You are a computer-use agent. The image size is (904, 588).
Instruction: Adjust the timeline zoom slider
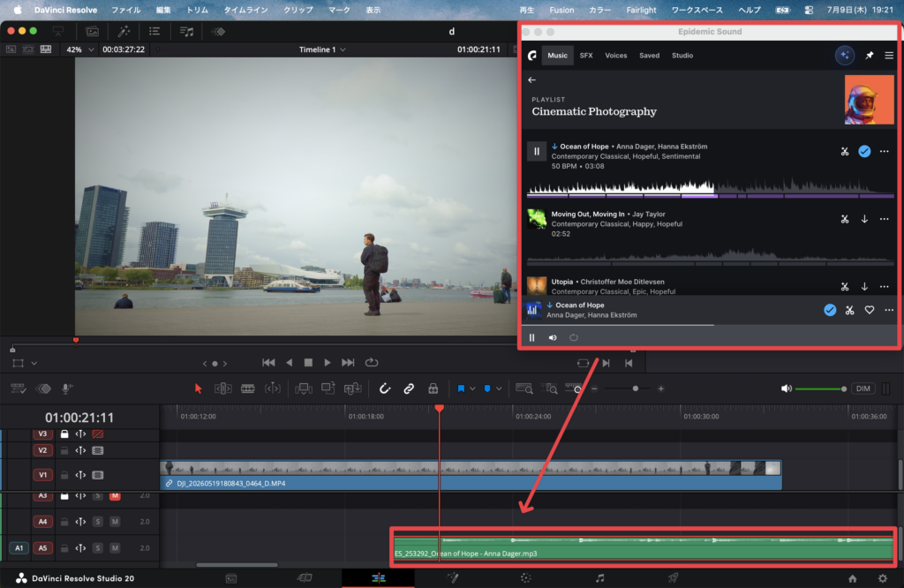628,388
